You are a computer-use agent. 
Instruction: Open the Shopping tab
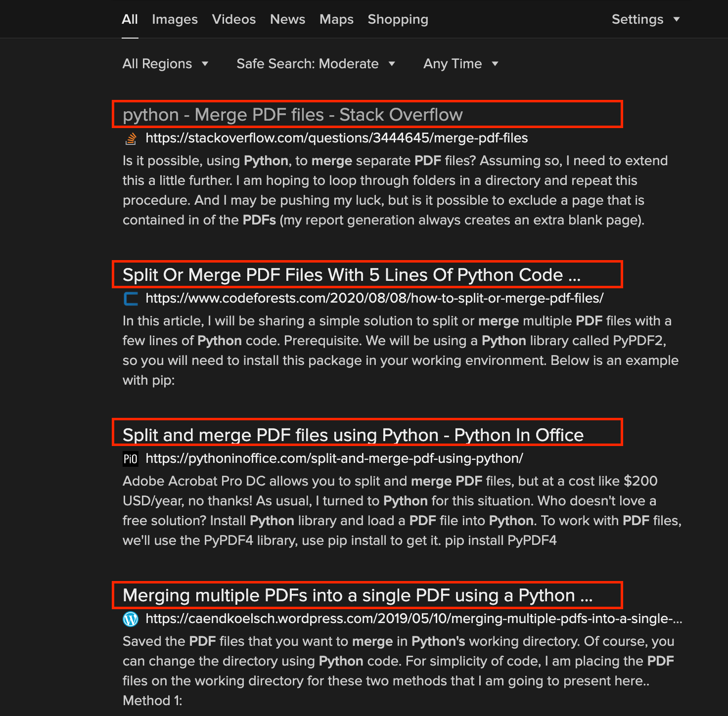click(398, 19)
